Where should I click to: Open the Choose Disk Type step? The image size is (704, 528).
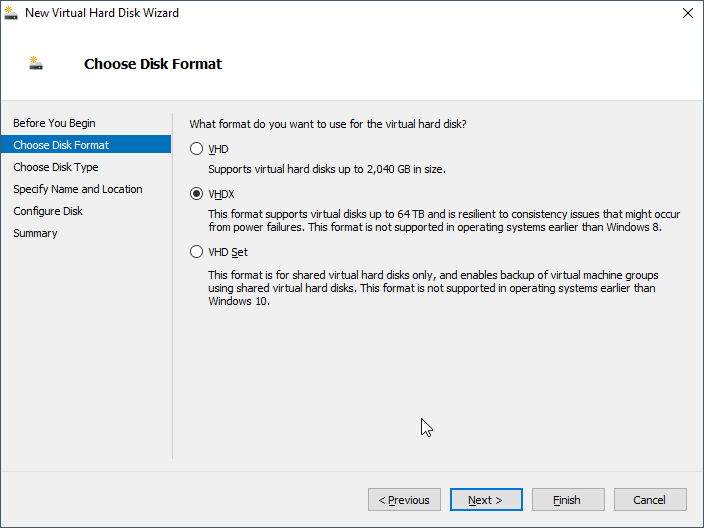tap(56, 167)
